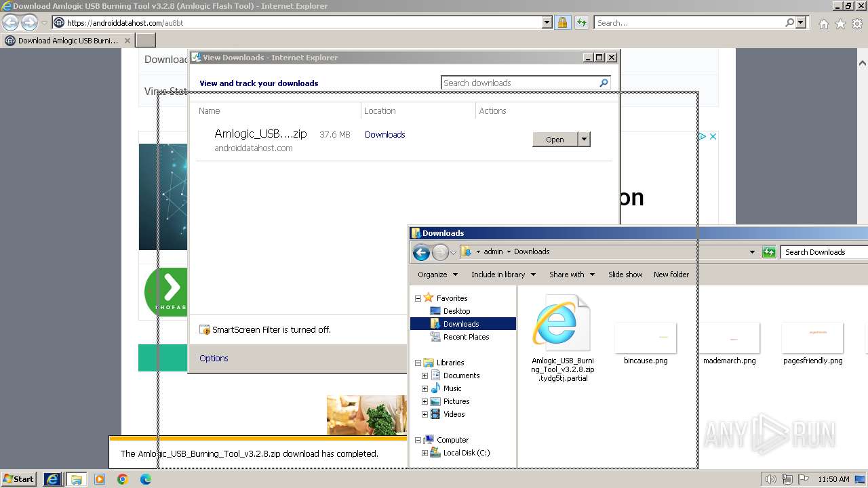Screen dimensions: 868x488
Task: Select Desktop in Favorites
Action: click(x=456, y=311)
